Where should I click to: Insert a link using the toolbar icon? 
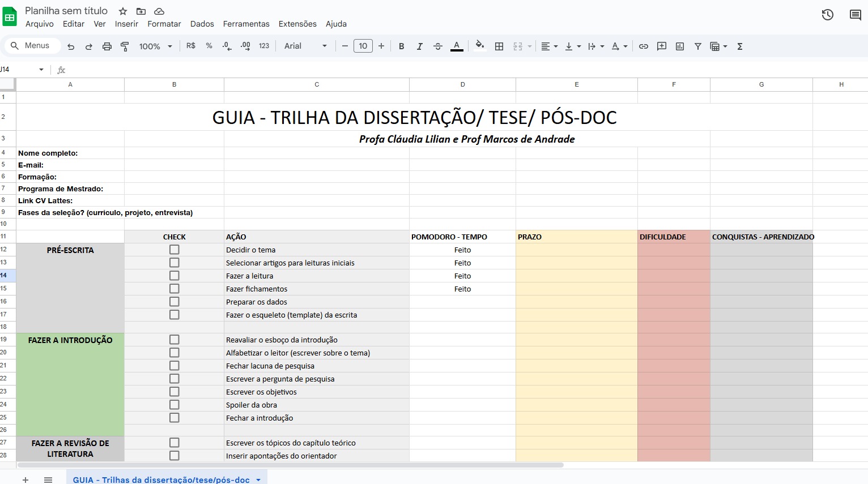pos(644,46)
